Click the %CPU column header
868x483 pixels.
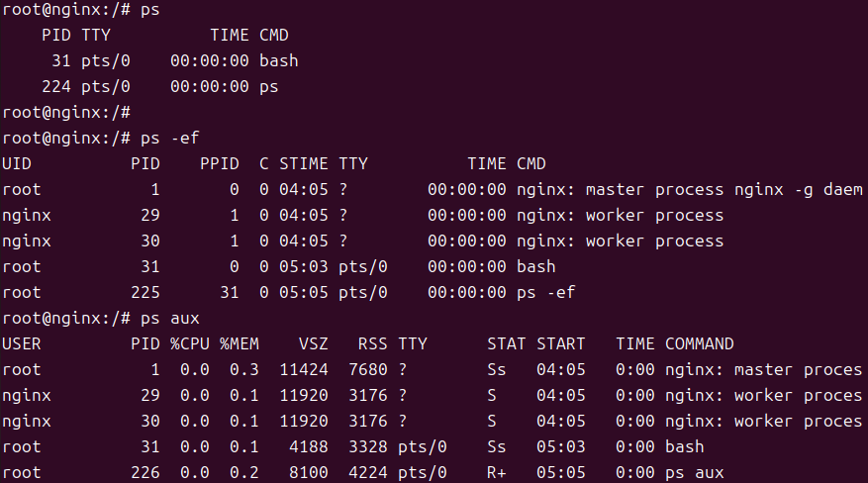pyautogui.click(x=189, y=344)
